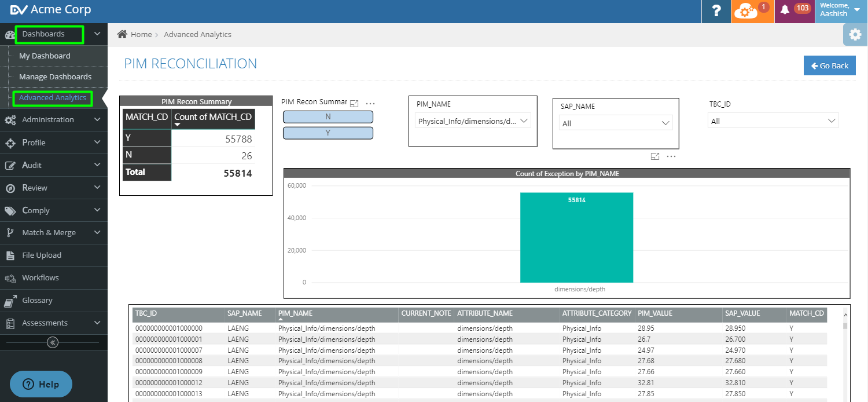
Task: Toggle the N slicer button
Action: coord(328,117)
